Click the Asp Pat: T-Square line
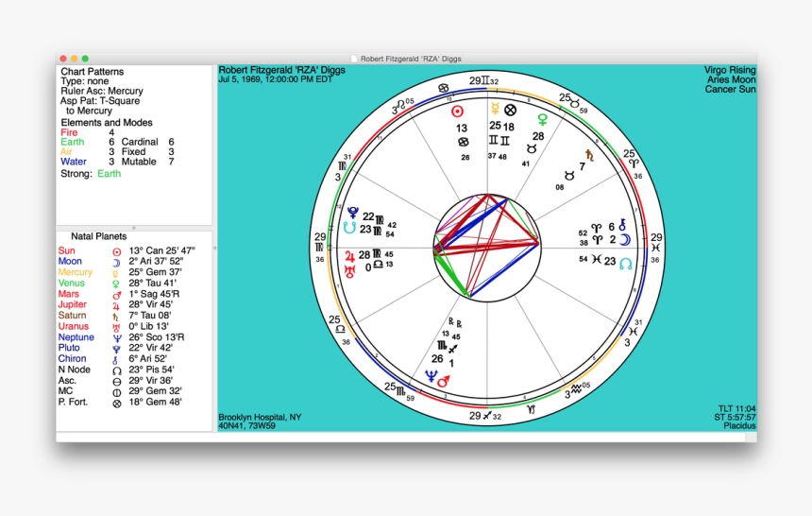 pyautogui.click(x=100, y=101)
